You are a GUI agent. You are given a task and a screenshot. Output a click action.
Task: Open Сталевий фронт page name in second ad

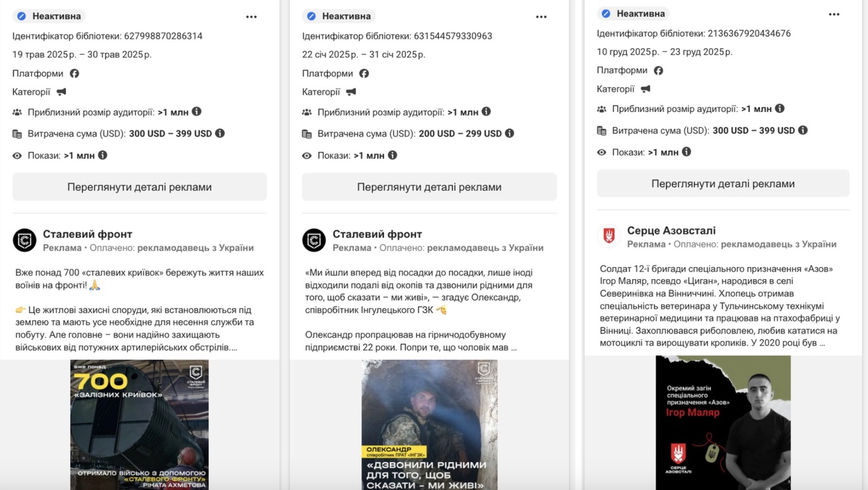pyautogui.click(x=377, y=234)
